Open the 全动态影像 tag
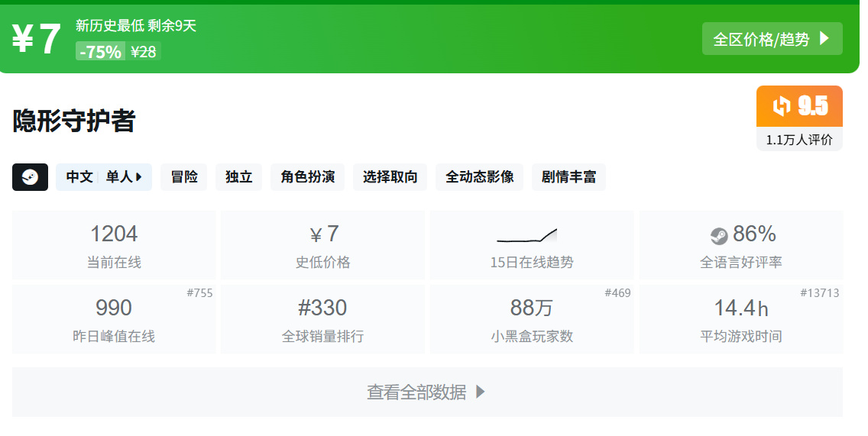Screen dimensions: 868x436 tap(479, 177)
